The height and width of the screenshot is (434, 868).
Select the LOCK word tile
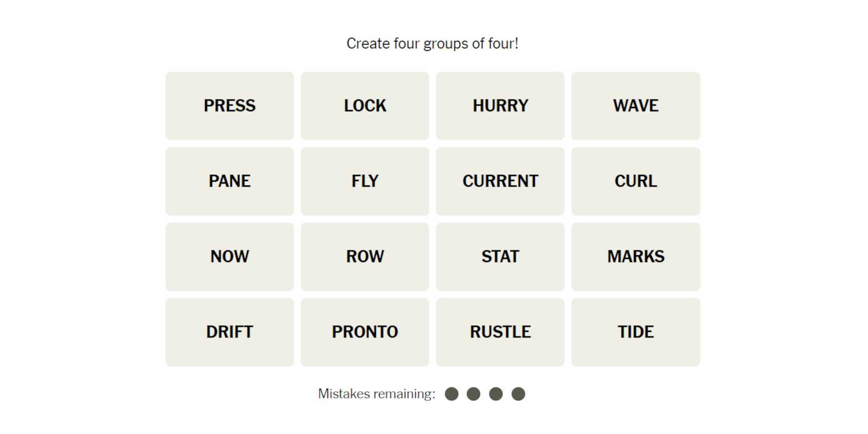click(365, 106)
